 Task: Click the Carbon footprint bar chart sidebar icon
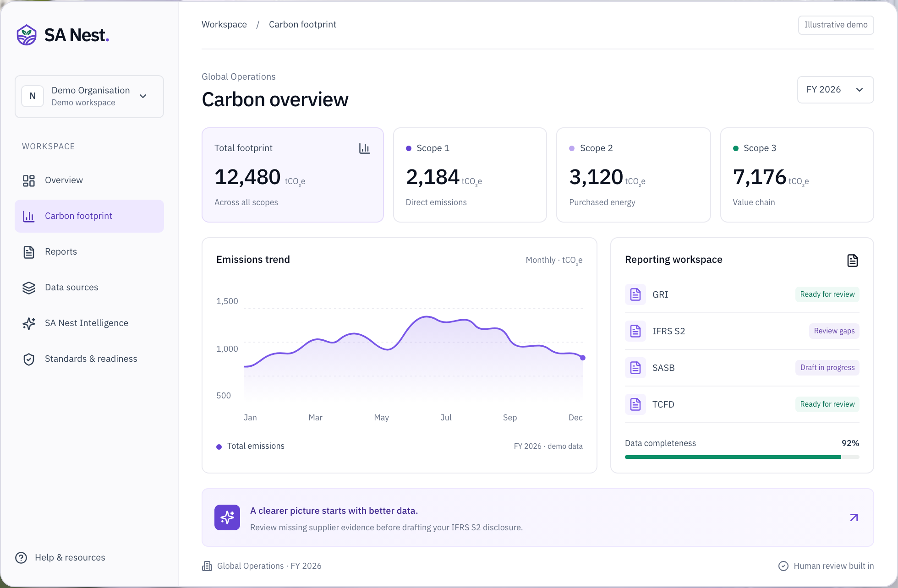(x=29, y=216)
